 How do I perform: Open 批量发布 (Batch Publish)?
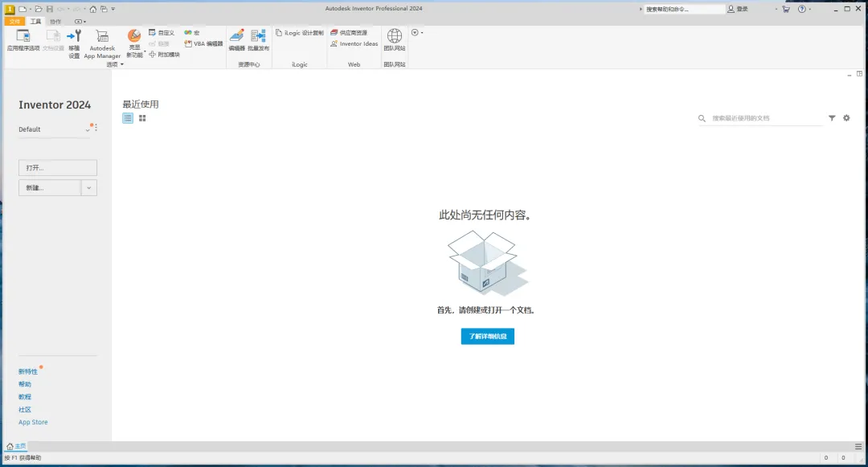click(x=259, y=40)
